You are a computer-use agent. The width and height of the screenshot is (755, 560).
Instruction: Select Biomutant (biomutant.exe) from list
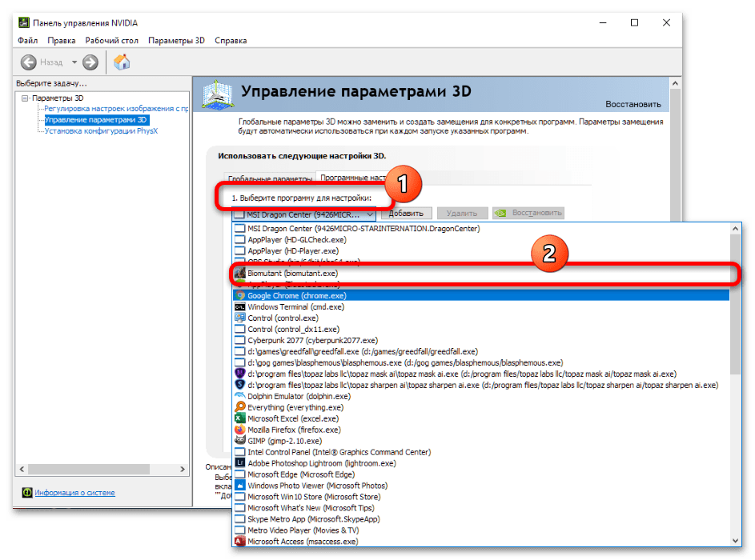tap(481, 274)
